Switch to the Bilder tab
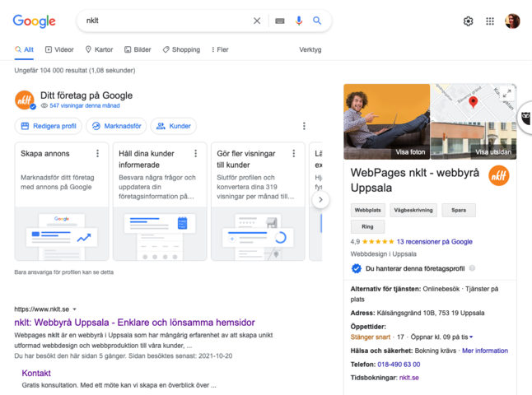The width and height of the screenshot is (532, 395). [x=138, y=50]
